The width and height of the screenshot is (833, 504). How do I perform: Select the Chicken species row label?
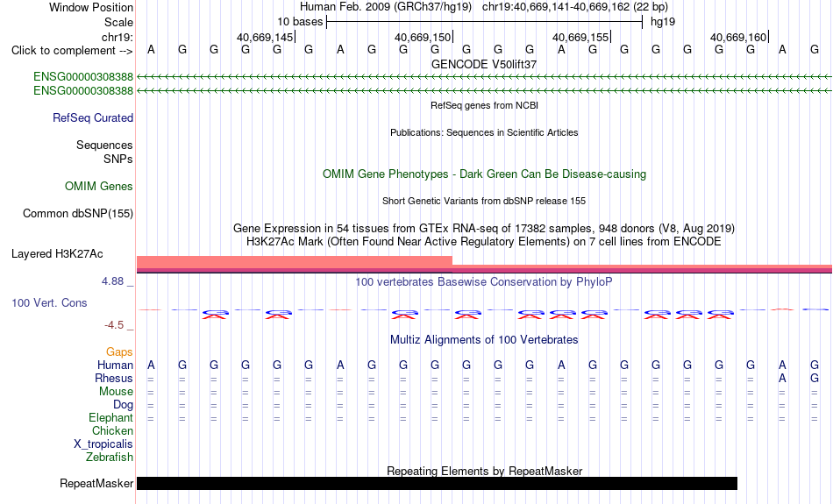click(112, 430)
